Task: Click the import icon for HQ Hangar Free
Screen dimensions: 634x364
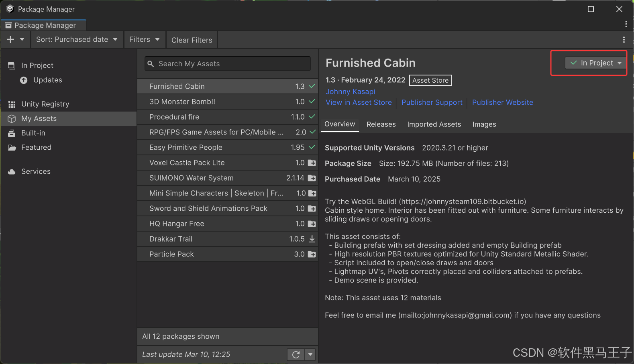Action: (x=312, y=224)
